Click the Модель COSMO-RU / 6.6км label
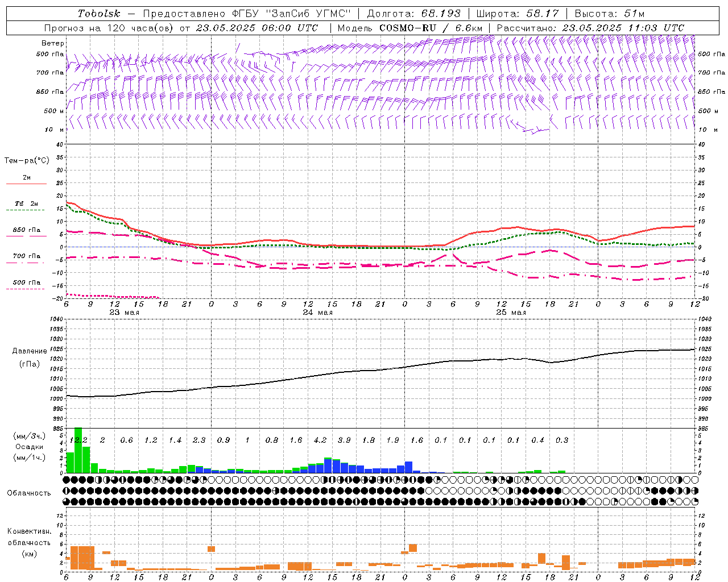 click(x=410, y=28)
